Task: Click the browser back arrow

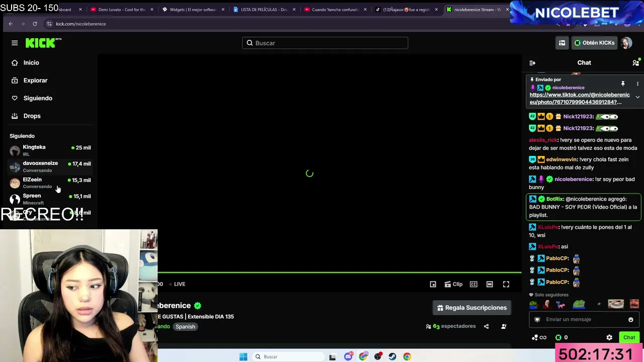Action: point(11,24)
